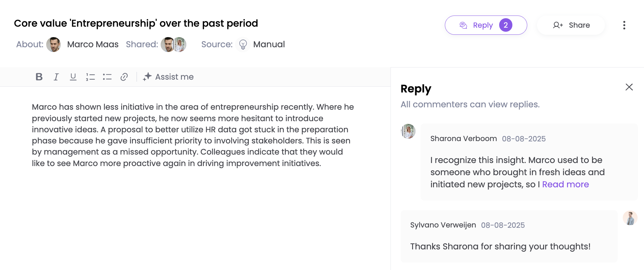644x270 pixels.
Task: Apply italic formatting
Action: point(56,77)
